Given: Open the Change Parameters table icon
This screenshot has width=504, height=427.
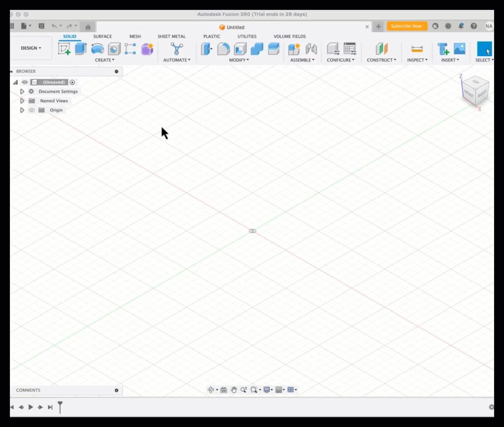Looking at the screenshot, I should tap(350, 49).
